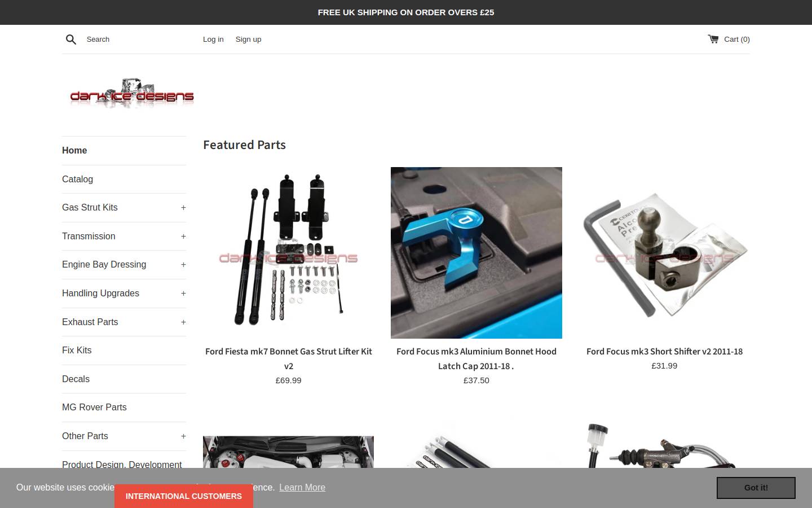Open Transmission category

click(89, 236)
